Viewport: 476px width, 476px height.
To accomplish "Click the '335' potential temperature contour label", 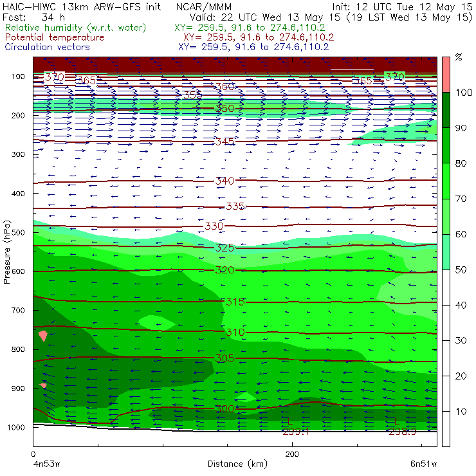I will point(235,206).
